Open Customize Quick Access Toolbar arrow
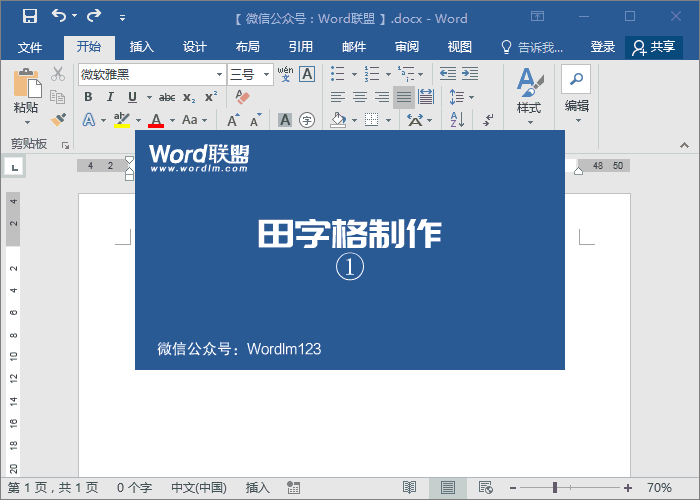Image resolution: width=700 pixels, height=500 pixels. [x=122, y=18]
